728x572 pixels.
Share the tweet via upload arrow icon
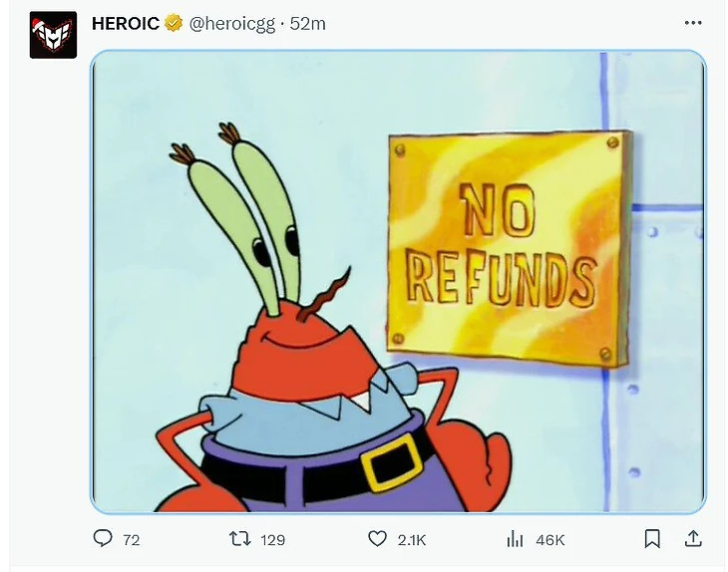point(693,538)
